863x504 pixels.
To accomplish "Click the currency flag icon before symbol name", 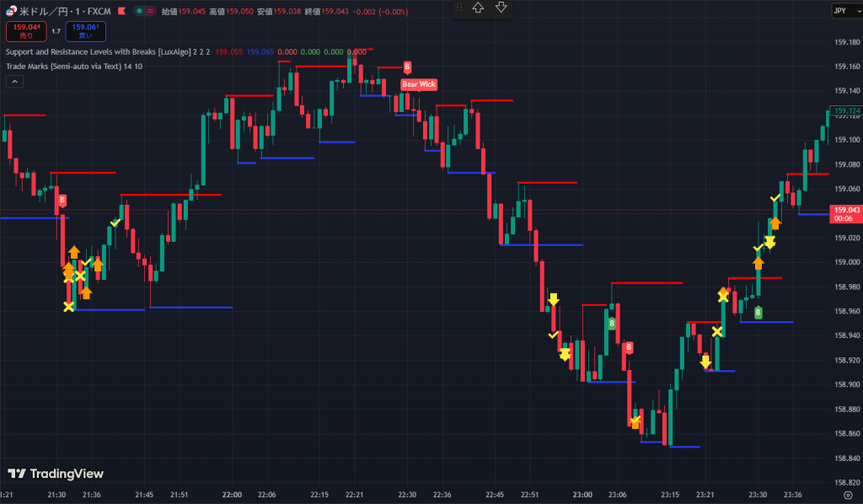I will [10, 11].
